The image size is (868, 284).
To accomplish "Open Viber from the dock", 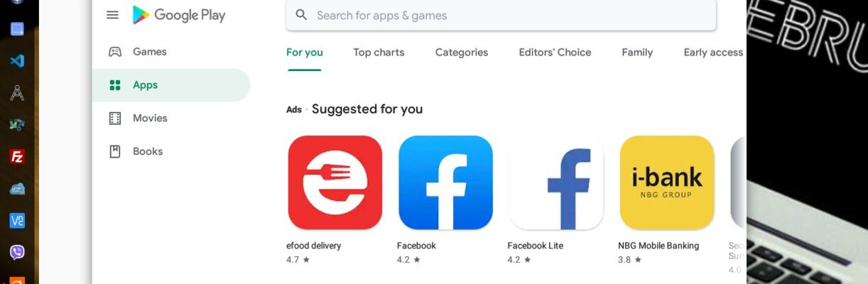I will (17, 252).
